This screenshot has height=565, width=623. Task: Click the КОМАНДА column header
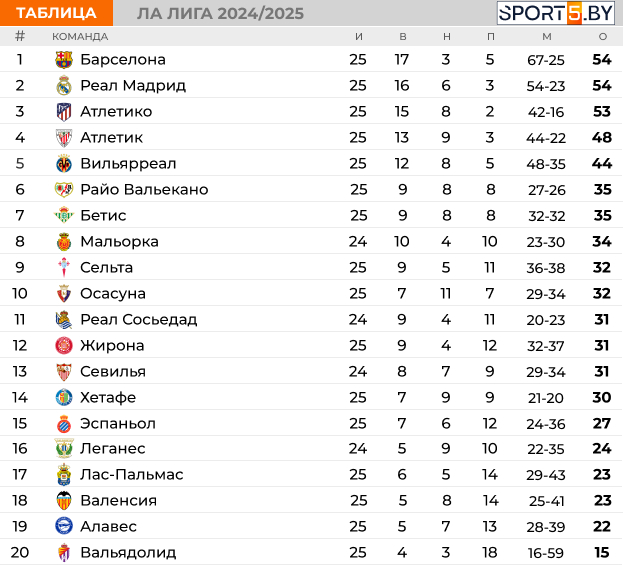(x=80, y=37)
